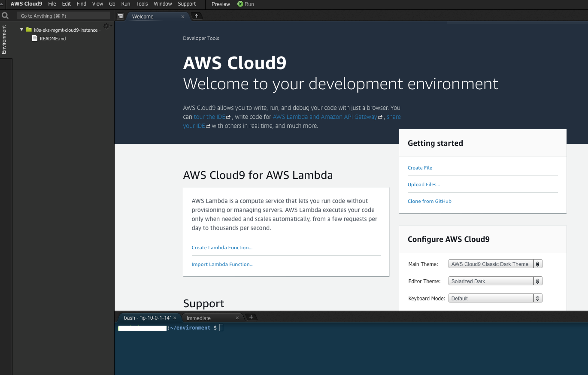Click Import Lambda Function... link
The image size is (588, 375).
pos(222,264)
